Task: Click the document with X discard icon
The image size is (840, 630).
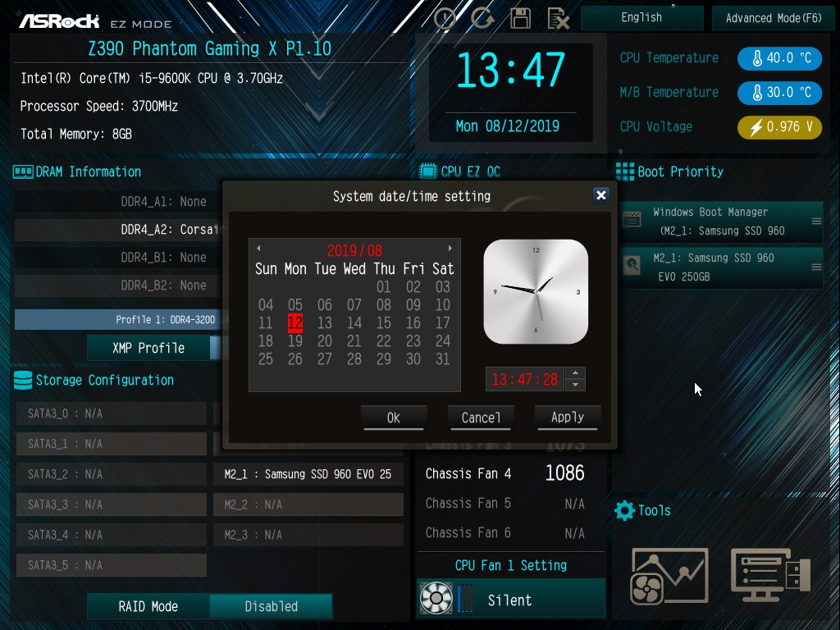Action: pos(558,19)
